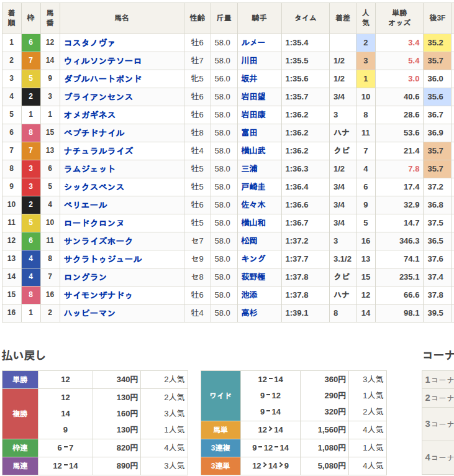Open the ハッピーマン horse link
Image resolution: width=454 pixels, height=476 pixels.
point(89,313)
